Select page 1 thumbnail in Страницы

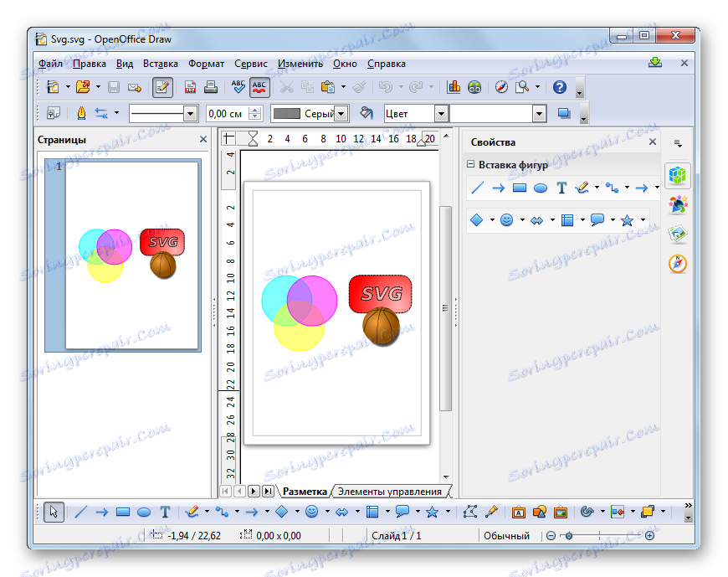pos(123,255)
